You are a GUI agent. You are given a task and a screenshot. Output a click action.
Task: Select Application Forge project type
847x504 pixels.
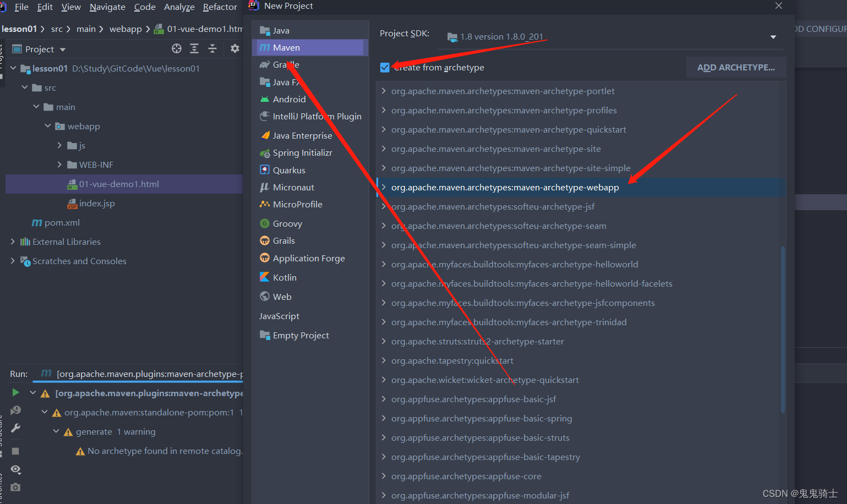point(310,258)
